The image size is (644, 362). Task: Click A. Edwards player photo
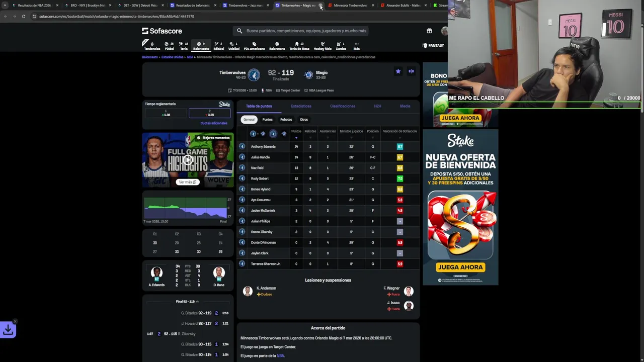tap(156, 273)
